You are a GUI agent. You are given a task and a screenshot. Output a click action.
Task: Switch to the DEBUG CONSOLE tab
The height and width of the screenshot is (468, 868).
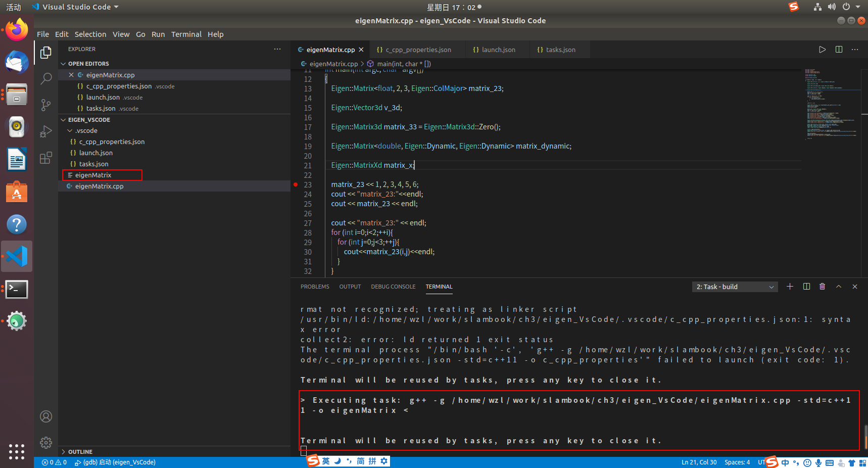tap(393, 287)
